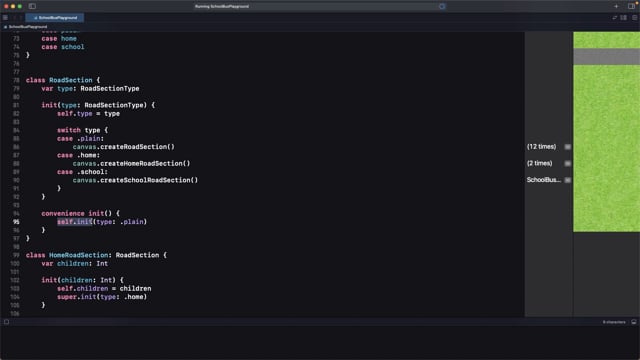The width and height of the screenshot is (640, 360).
Task: Click 'case home' on line 73
Action: click(x=59, y=38)
